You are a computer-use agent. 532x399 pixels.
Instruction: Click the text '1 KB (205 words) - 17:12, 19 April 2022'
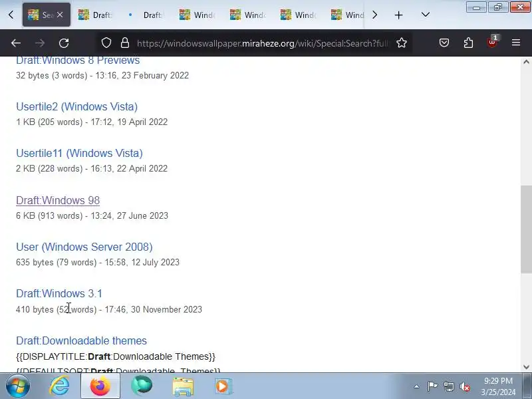[92, 122]
